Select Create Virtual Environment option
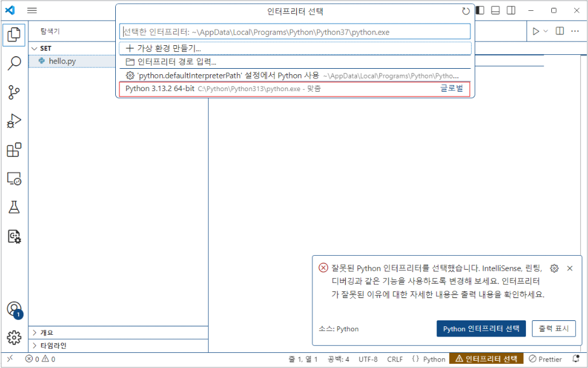The image size is (588, 368). pos(295,48)
